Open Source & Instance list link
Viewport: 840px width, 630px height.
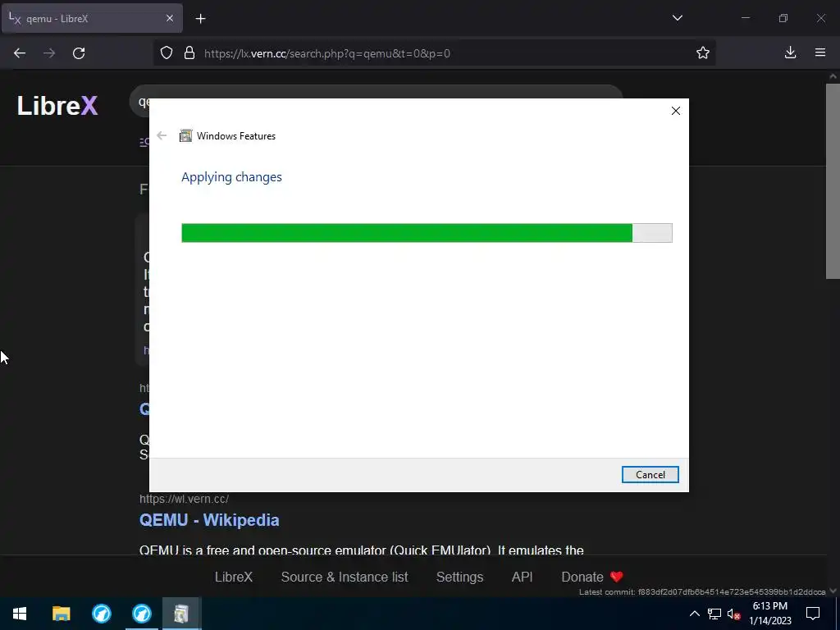345,577
